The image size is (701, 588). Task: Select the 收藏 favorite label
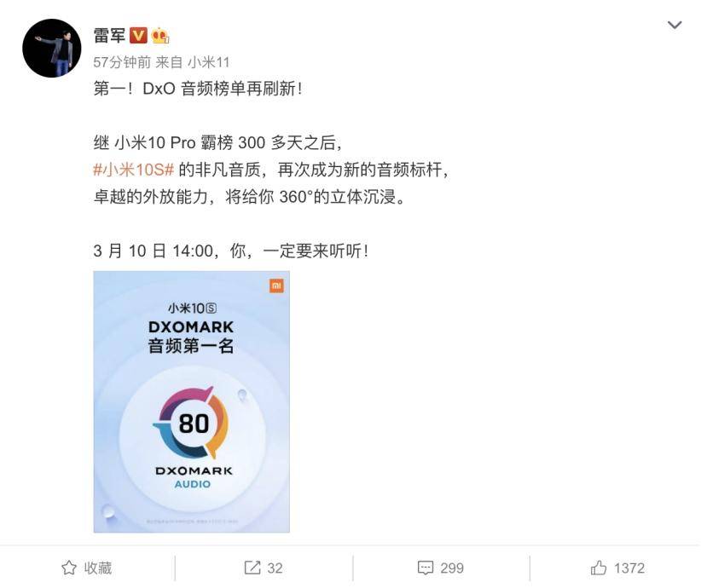[x=98, y=568]
